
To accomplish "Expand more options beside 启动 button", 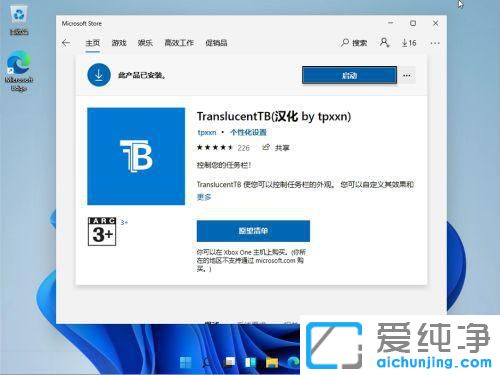I will pos(407,76).
